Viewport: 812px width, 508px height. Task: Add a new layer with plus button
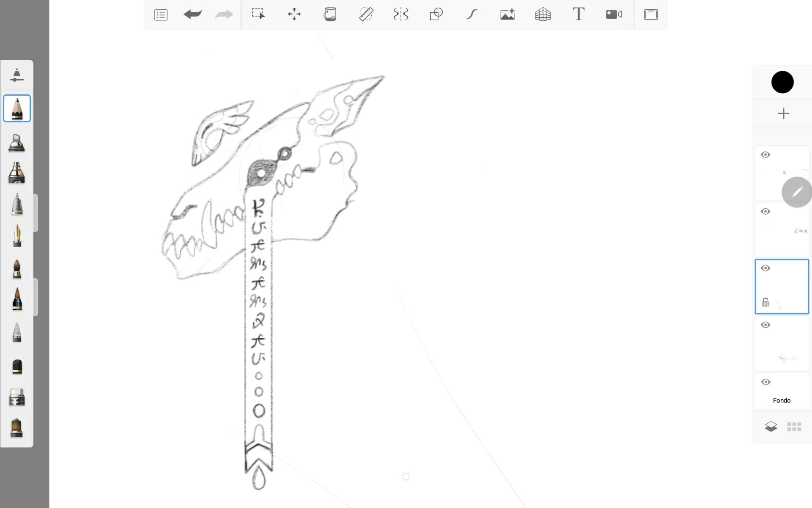pos(783,113)
